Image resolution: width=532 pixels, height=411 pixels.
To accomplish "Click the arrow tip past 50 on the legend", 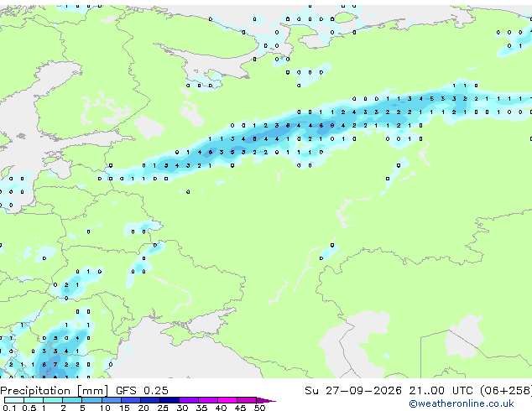I will tap(266, 400).
